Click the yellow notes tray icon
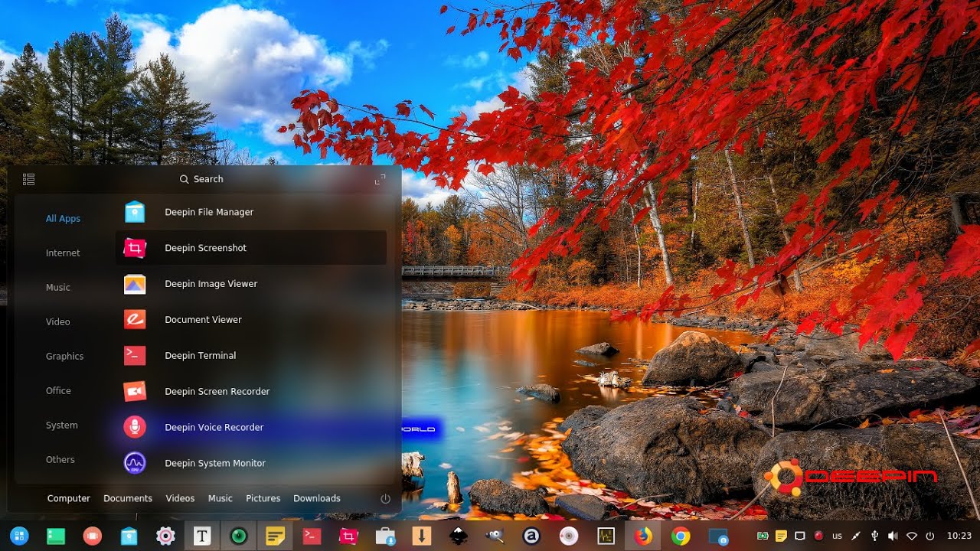980x551 pixels. click(782, 536)
